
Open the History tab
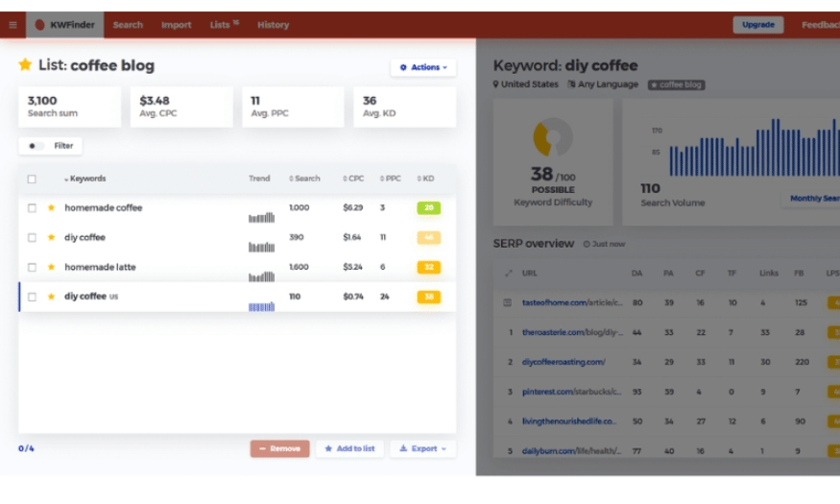coord(273,25)
